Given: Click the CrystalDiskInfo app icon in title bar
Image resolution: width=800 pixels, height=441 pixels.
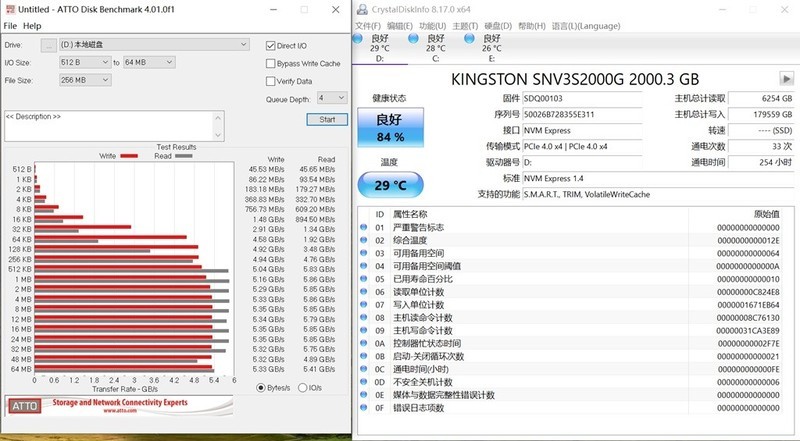Looking at the screenshot, I should [x=362, y=9].
